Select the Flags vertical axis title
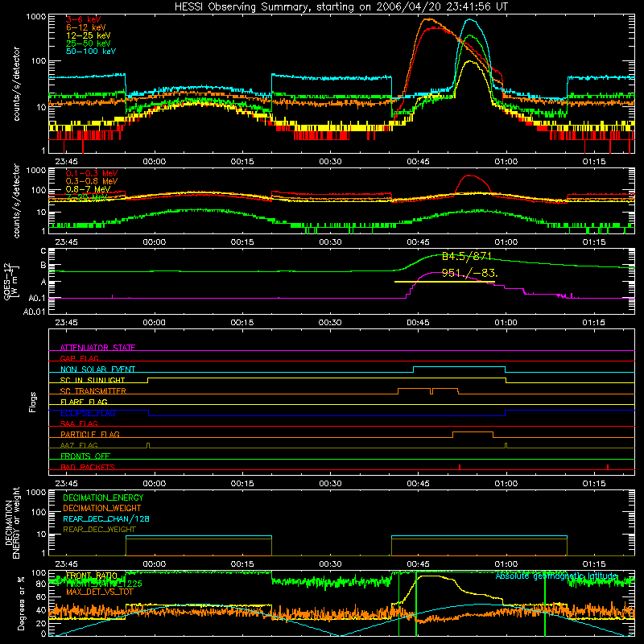This screenshot has width=644, height=644. click(x=33, y=402)
